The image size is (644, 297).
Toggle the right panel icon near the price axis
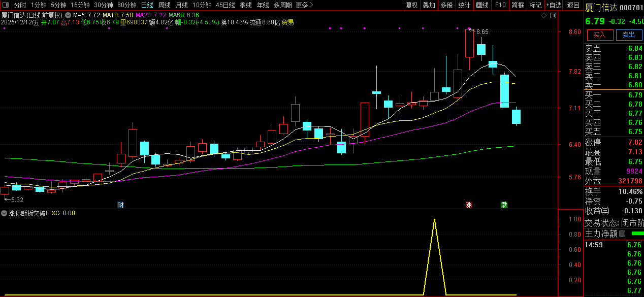[552, 16]
